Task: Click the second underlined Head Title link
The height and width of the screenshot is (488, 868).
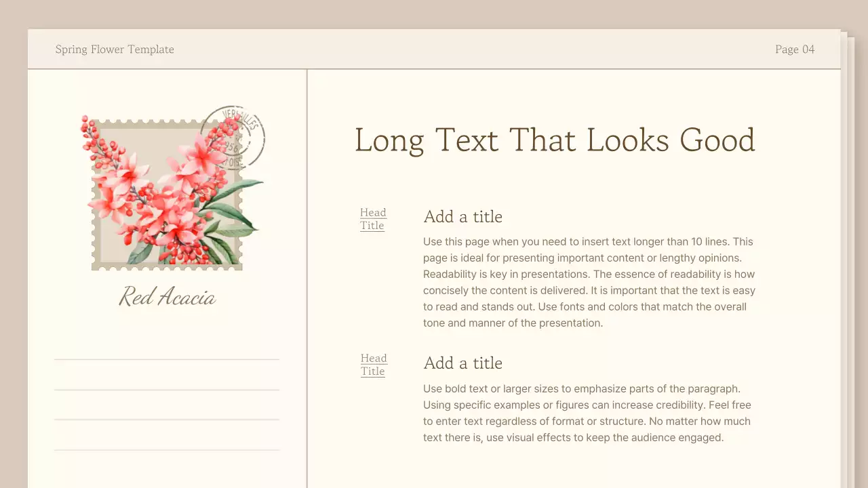Action: (x=373, y=365)
